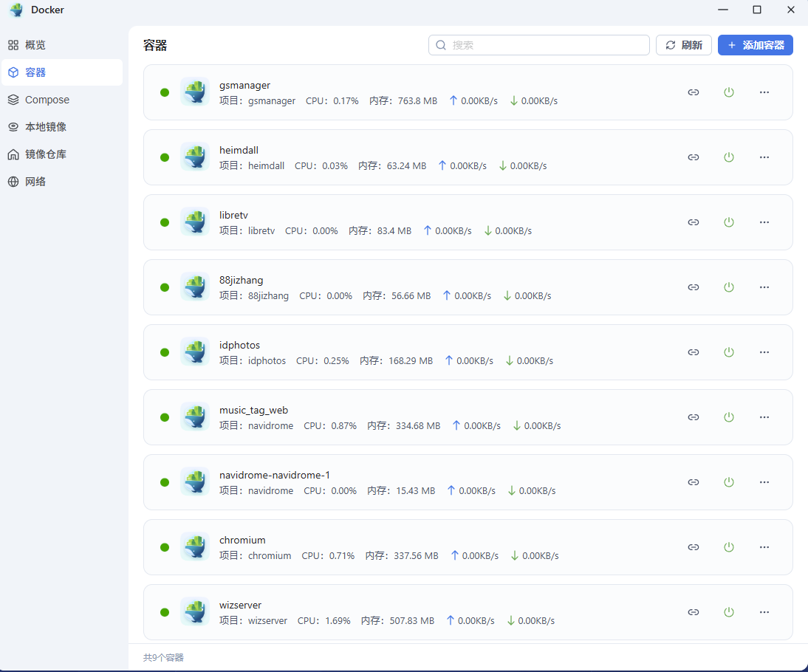Click the 共9个容器 footer count
Screen dimensions: 808x672
(163, 657)
